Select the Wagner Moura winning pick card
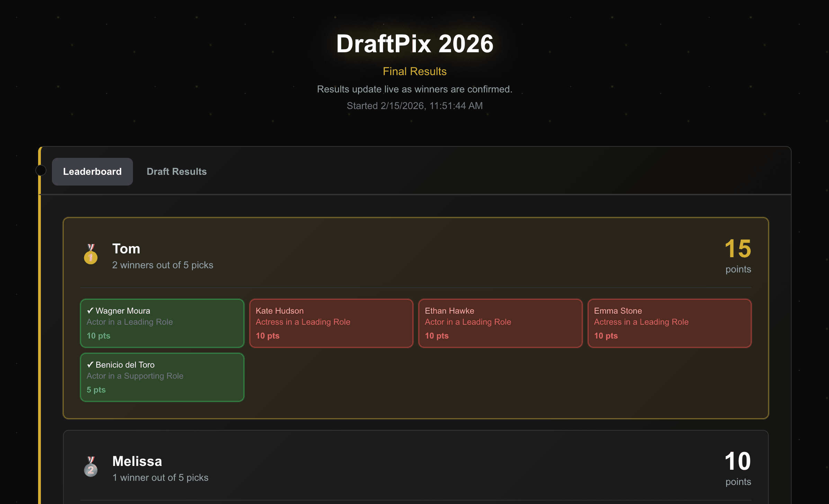The width and height of the screenshot is (829, 504). 162,323
